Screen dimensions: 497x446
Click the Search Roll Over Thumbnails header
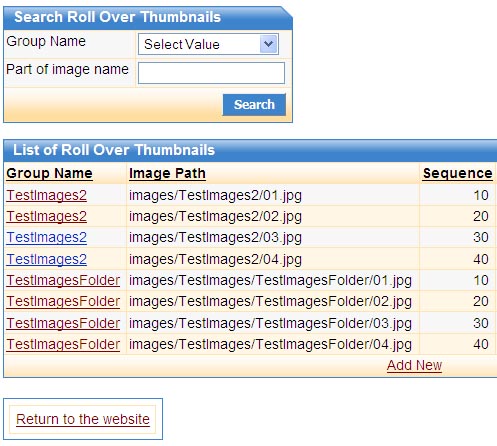117,17
